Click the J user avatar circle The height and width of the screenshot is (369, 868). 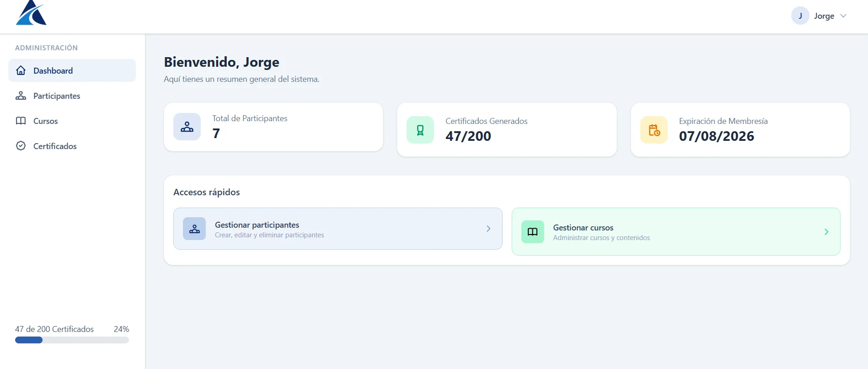click(800, 16)
